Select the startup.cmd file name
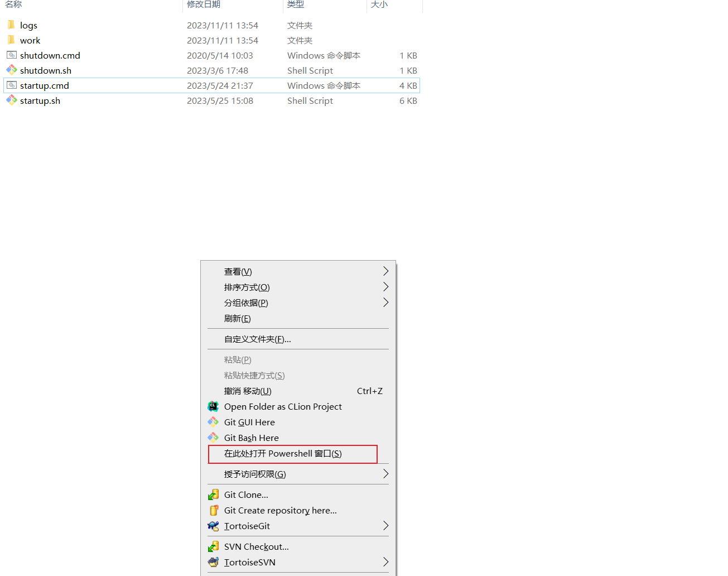728x576 pixels. coord(45,85)
